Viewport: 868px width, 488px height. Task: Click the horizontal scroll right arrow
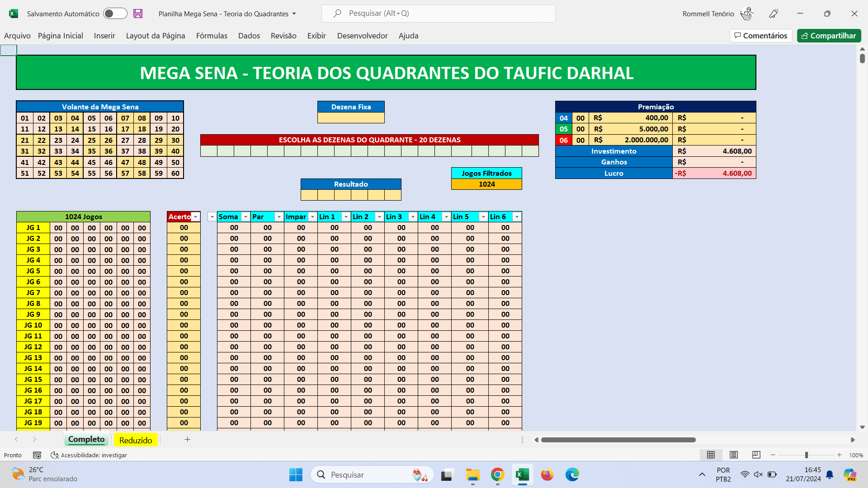(853, 440)
